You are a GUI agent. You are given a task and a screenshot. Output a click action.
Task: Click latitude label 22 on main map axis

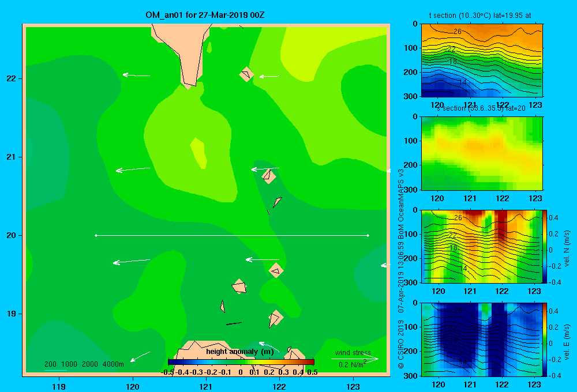12,78
